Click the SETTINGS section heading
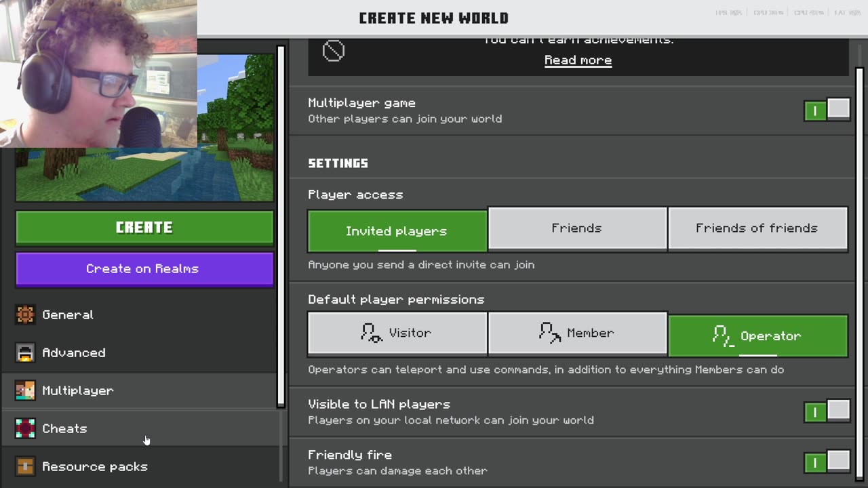 click(x=338, y=163)
